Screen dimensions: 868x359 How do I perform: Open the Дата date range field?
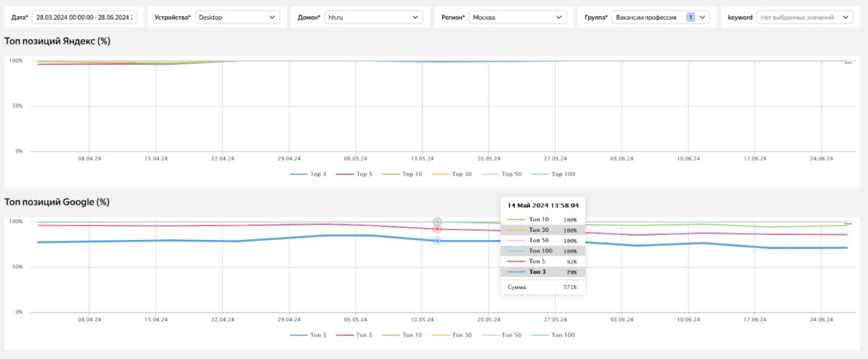click(x=84, y=18)
